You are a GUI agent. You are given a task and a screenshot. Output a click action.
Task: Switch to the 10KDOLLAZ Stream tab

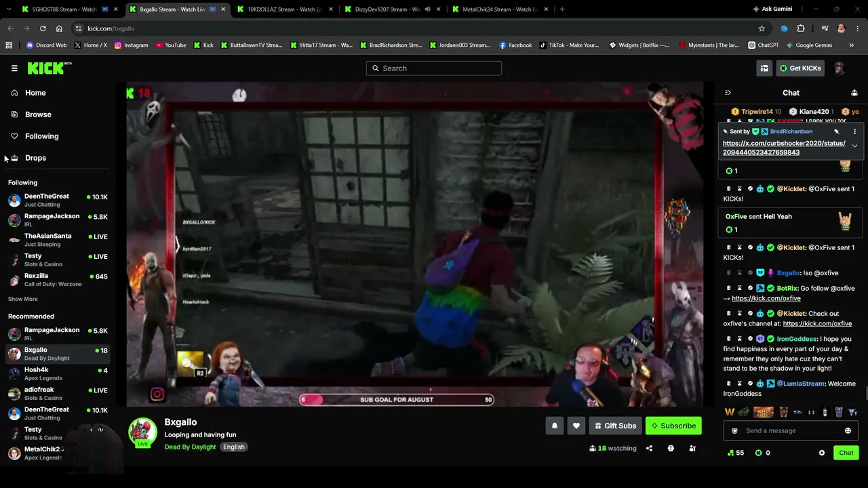284,9
